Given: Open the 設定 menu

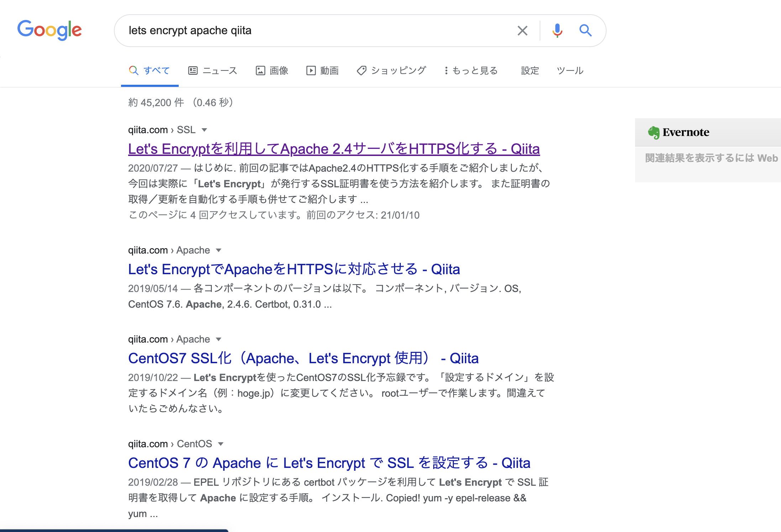Looking at the screenshot, I should pos(529,70).
